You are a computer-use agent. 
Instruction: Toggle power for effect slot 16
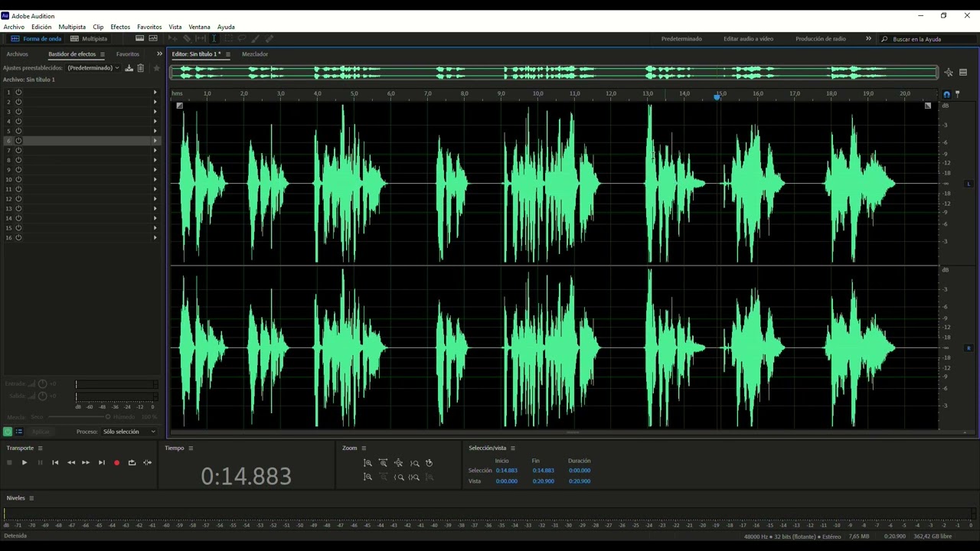tap(18, 237)
